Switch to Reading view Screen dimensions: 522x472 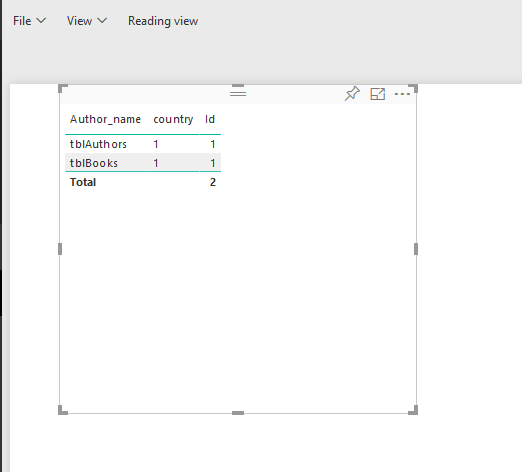click(x=163, y=21)
